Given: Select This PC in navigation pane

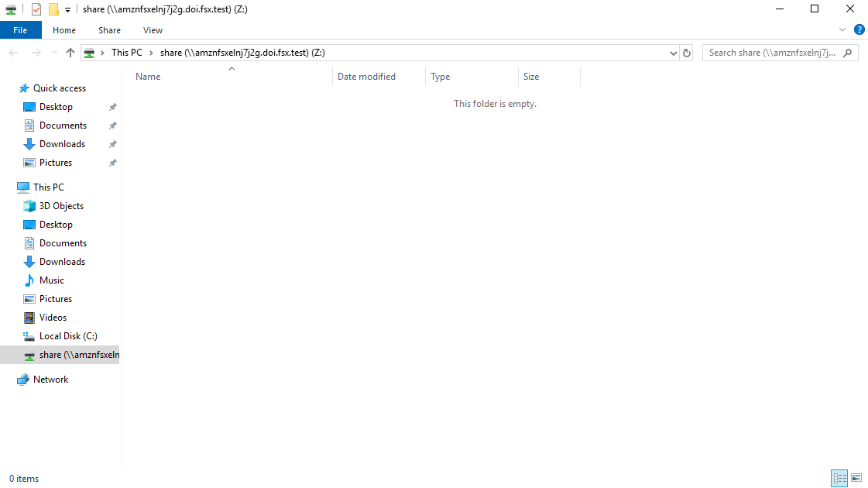Looking at the screenshot, I should 49,187.
